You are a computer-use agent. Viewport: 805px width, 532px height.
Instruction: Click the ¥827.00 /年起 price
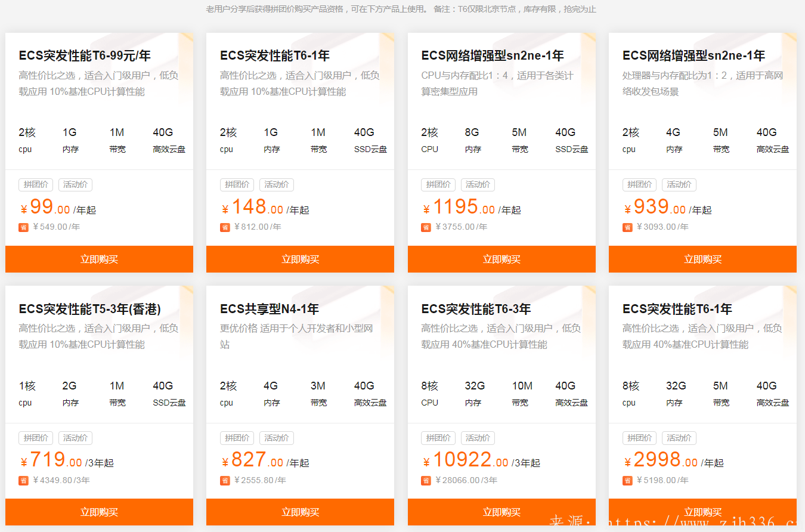(x=265, y=460)
